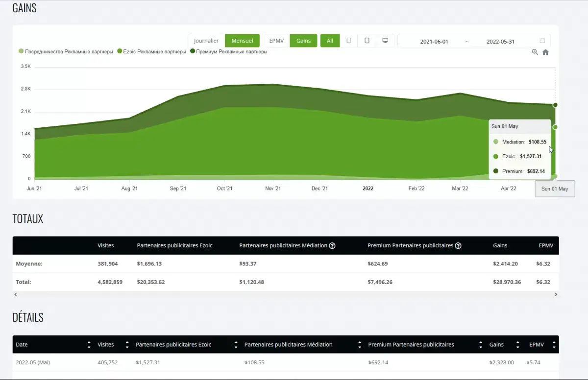
Task: Select the mobile phone device filter icon
Action: pyautogui.click(x=348, y=41)
